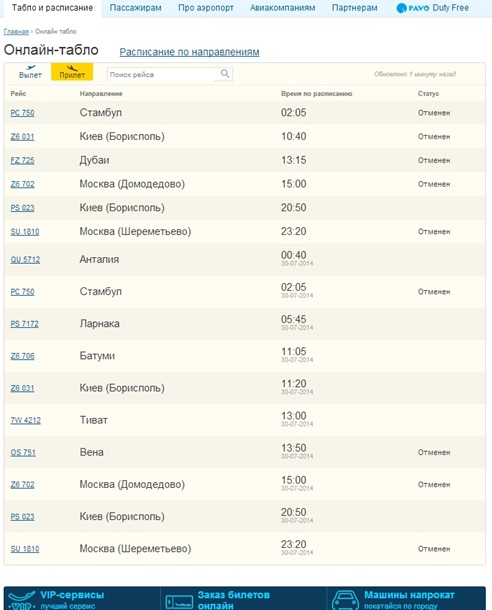Open flight 7W 4212 from Тиват
Viewport: 492px width, 610px height.
pyautogui.click(x=26, y=420)
